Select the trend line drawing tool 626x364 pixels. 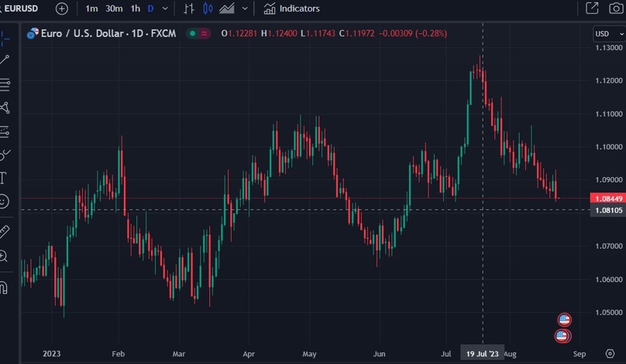[4, 60]
